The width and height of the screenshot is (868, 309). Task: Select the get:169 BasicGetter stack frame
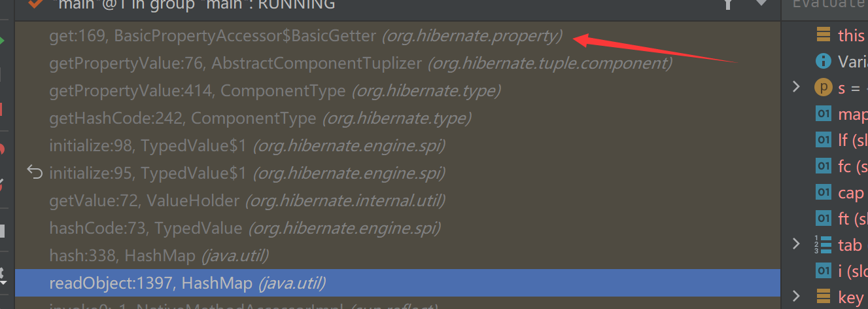pos(398,36)
